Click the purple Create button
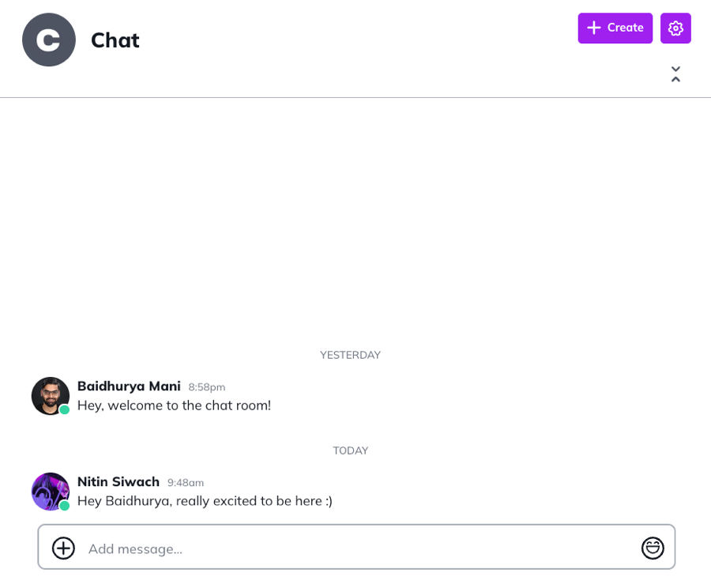711x588 pixels. 615,28
